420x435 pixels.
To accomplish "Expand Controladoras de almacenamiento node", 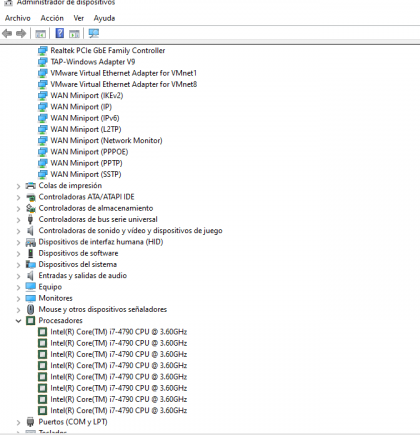I will tap(18, 209).
